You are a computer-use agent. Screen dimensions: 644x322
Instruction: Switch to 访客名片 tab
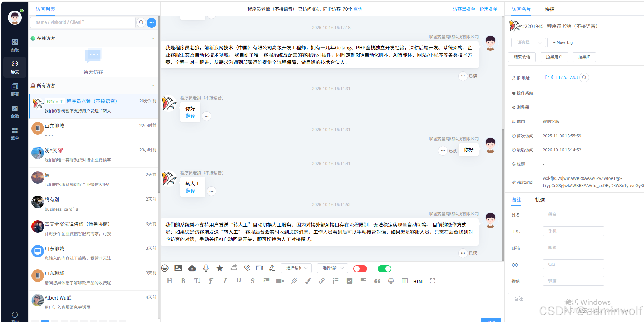click(x=521, y=9)
